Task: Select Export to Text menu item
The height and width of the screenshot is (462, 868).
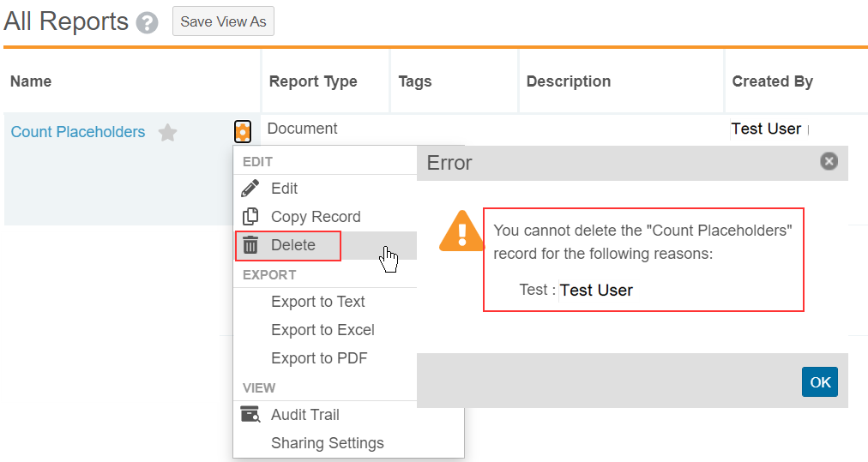Action: [317, 302]
